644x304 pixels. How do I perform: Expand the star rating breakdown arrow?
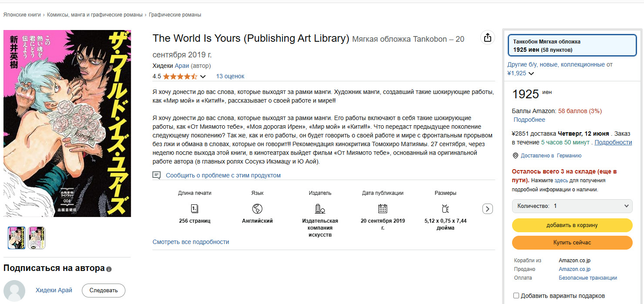click(x=203, y=77)
